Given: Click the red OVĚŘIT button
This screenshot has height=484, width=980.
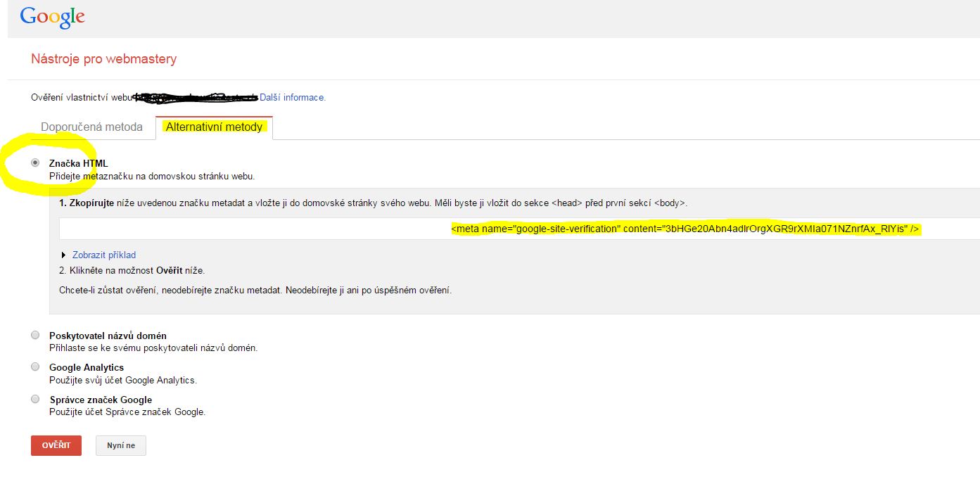Looking at the screenshot, I should tap(56, 445).
